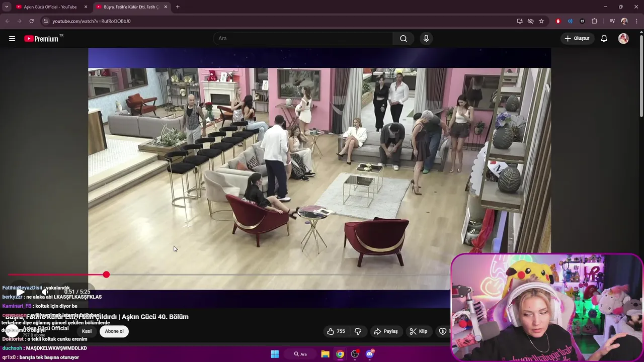
Task: Click chat message from berkyzzr
Action: 52,297
